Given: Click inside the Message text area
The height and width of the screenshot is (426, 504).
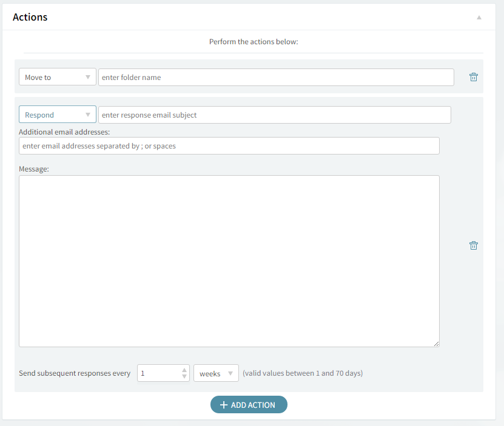Looking at the screenshot, I should click(229, 261).
